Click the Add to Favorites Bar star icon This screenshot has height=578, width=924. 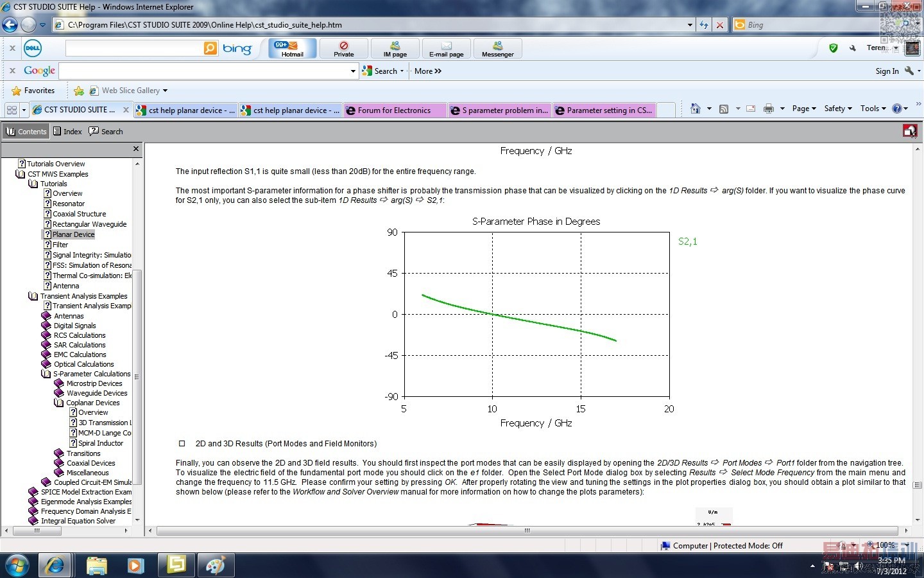click(79, 91)
